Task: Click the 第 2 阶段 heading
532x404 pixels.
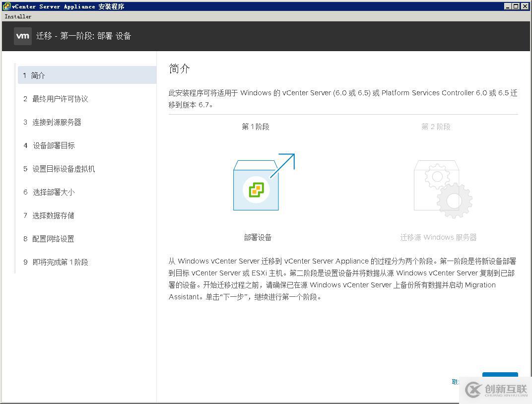Action: coord(436,127)
